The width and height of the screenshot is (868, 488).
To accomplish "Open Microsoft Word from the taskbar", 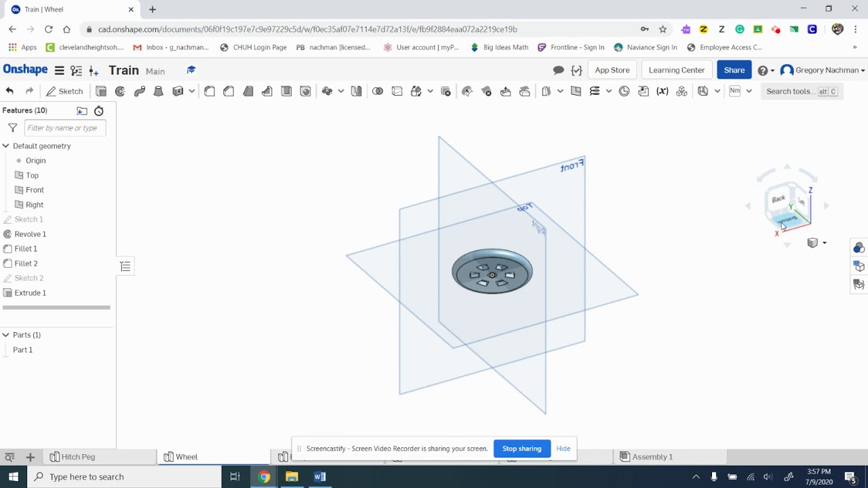I will 320,477.
